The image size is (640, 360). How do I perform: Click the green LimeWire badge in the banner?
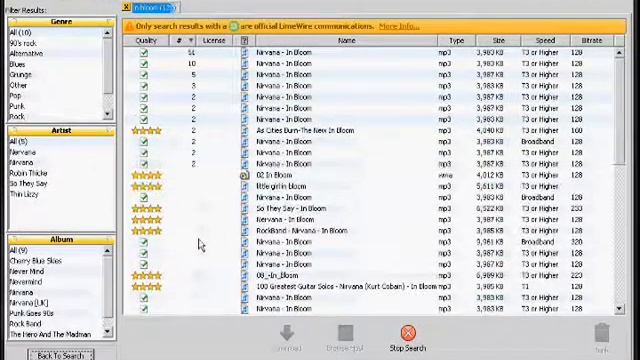234,27
